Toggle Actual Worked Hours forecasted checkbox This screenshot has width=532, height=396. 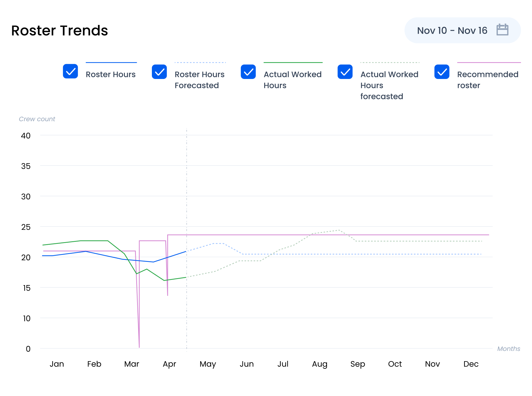pyautogui.click(x=345, y=72)
